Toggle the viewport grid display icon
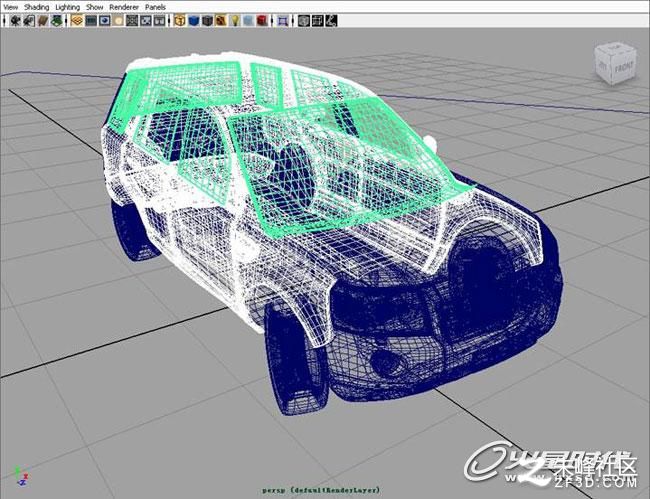 (77, 20)
